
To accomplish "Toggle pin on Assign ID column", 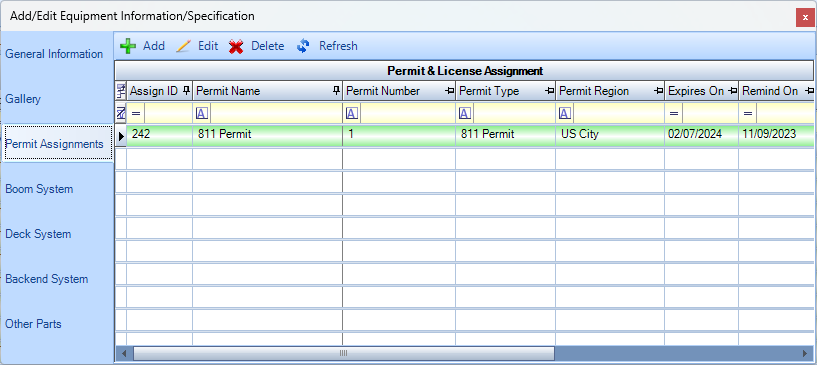I will click(x=187, y=91).
